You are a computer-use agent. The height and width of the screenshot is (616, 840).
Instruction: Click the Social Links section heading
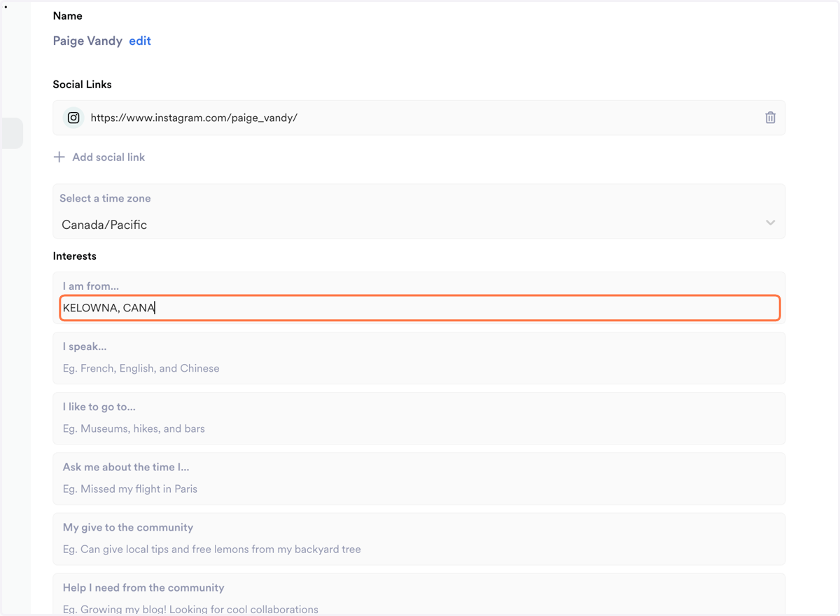pos(83,84)
